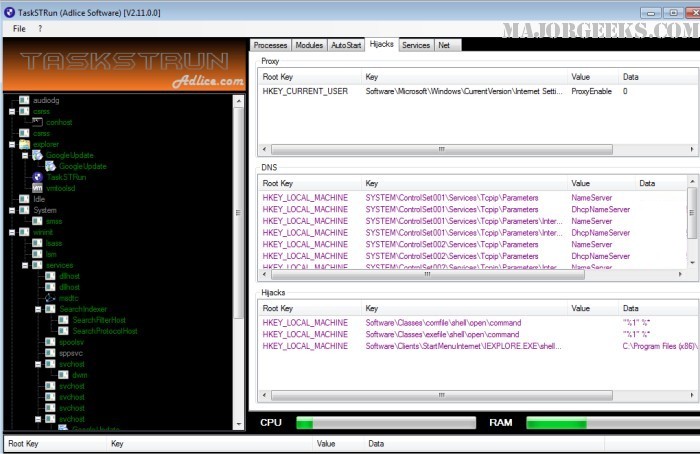Click the SearchFilterHost process icon
The image size is (700, 454).
tap(63, 320)
